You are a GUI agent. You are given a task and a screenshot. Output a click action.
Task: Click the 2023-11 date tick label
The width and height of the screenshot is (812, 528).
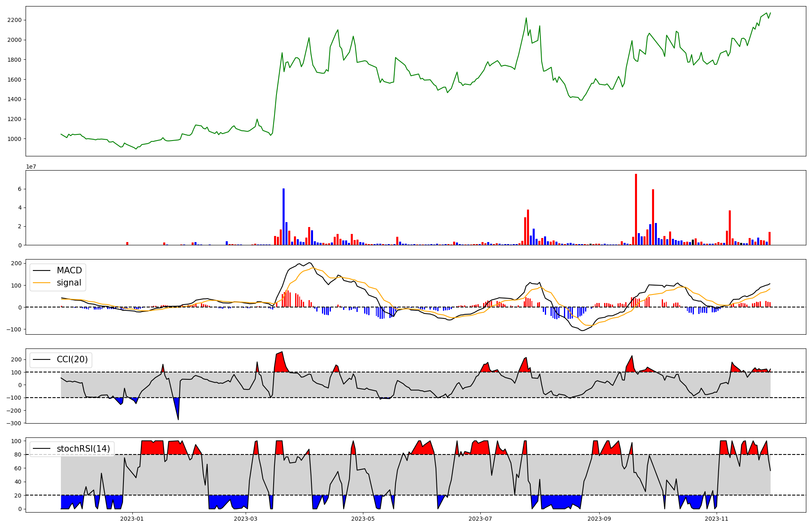coord(717,519)
